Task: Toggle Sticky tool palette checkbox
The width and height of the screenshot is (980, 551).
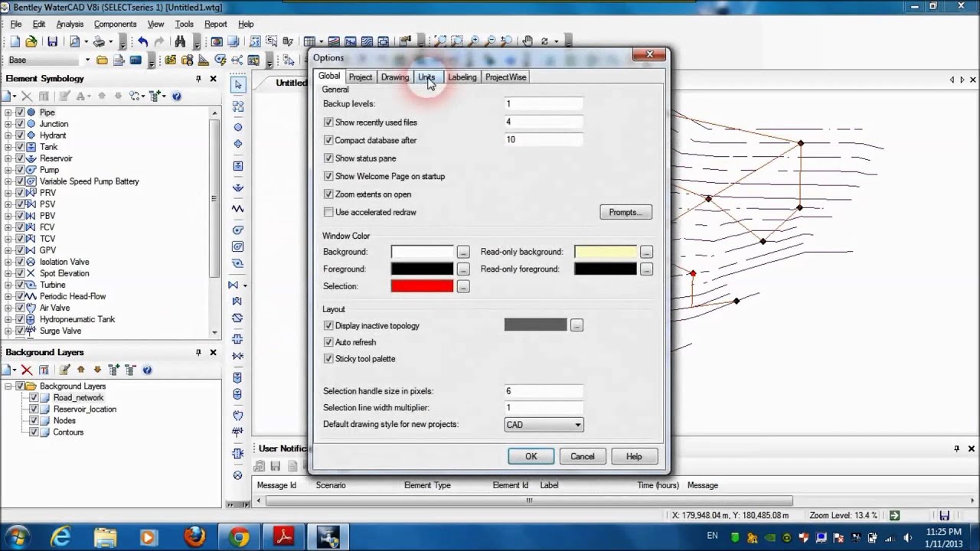Action: point(328,359)
